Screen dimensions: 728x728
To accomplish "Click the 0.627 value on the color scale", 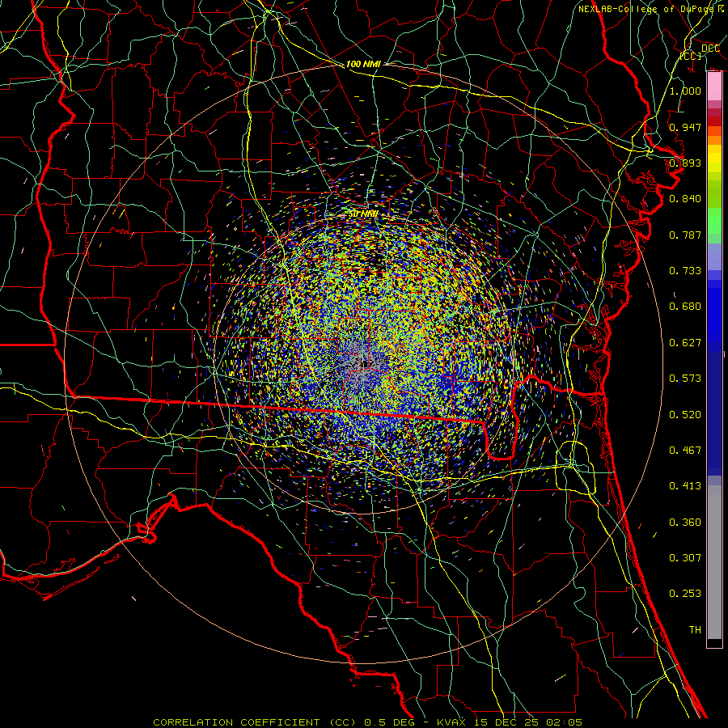I will pos(685,343).
